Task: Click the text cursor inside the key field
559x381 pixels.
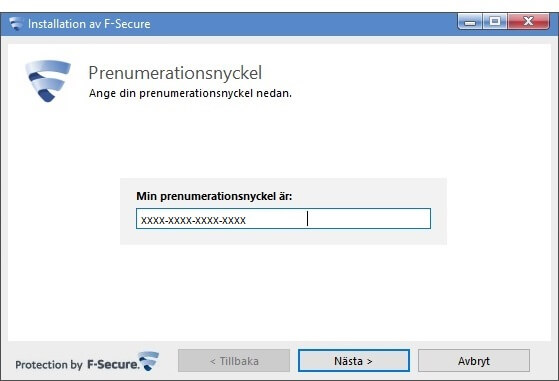Action: click(307, 218)
